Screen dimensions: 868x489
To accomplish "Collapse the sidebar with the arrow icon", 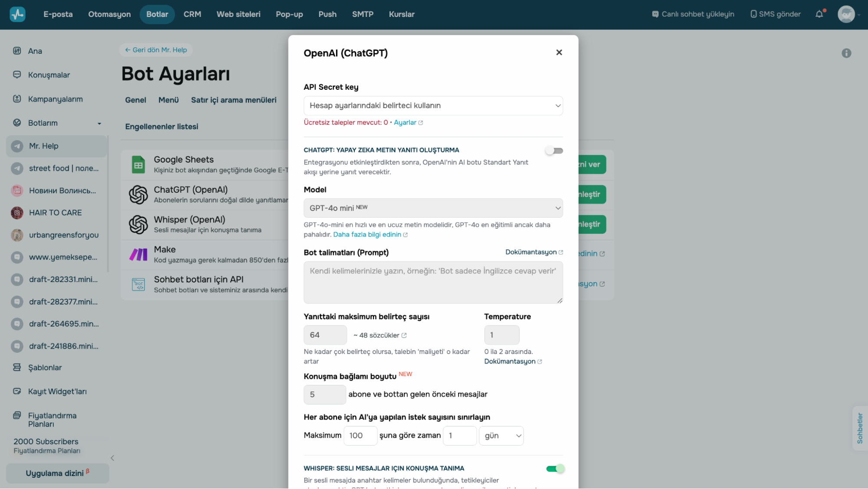I will (x=112, y=458).
